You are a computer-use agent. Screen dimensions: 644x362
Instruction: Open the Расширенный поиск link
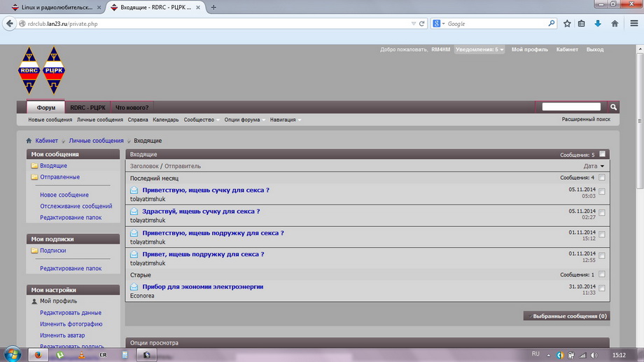coord(586,120)
